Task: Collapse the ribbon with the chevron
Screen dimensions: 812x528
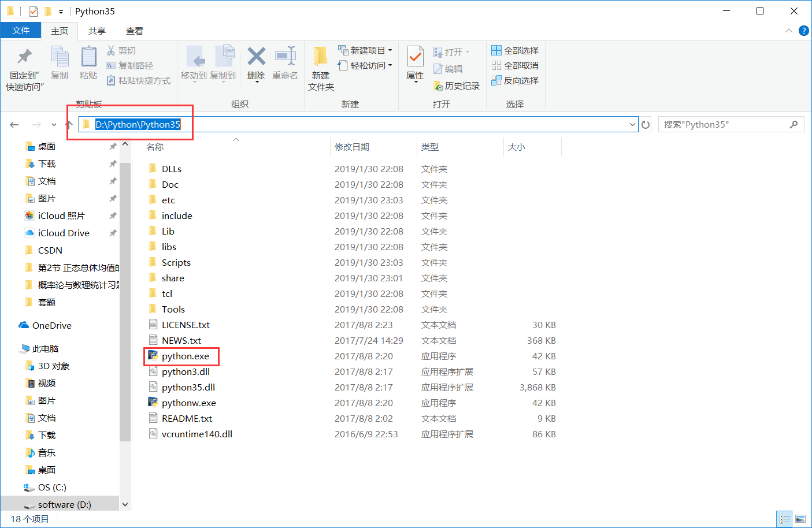Action: point(789,31)
